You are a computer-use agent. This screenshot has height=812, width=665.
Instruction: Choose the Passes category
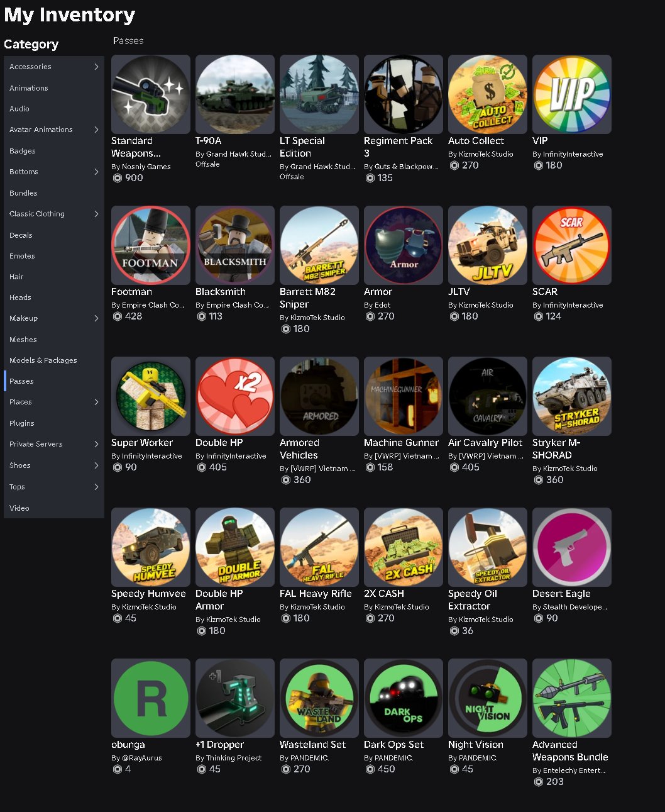pyautogui.click(x=54, y=381)
